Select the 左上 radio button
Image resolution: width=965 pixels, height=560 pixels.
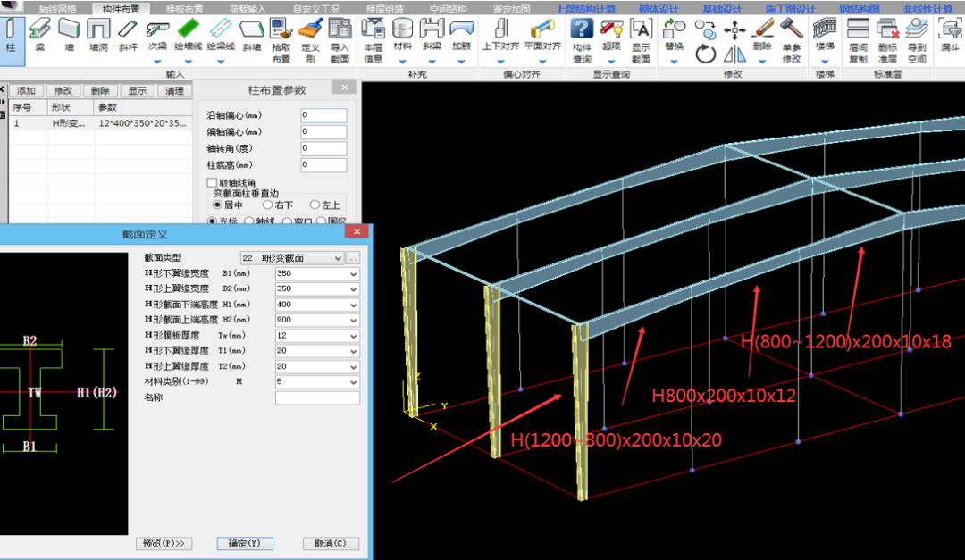315,205
